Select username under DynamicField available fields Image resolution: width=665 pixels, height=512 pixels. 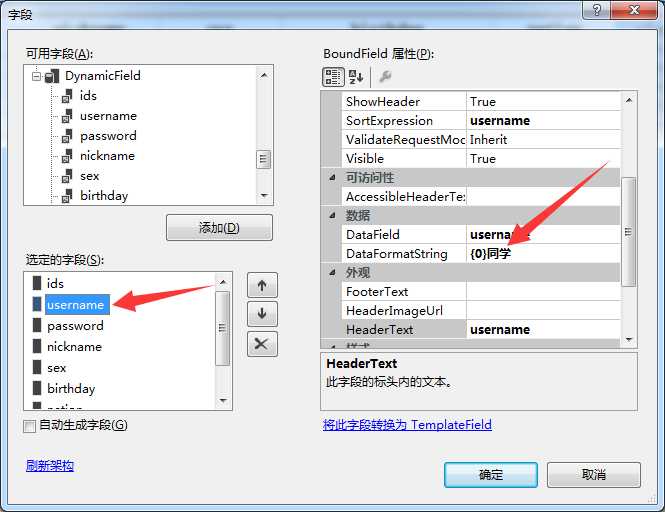tap(108, 116)
